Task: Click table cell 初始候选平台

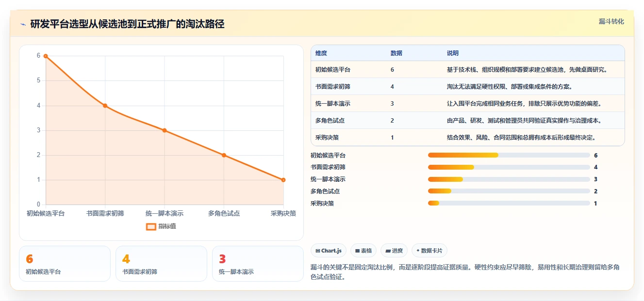Action: pyautogui.click(x=333, y=70)
